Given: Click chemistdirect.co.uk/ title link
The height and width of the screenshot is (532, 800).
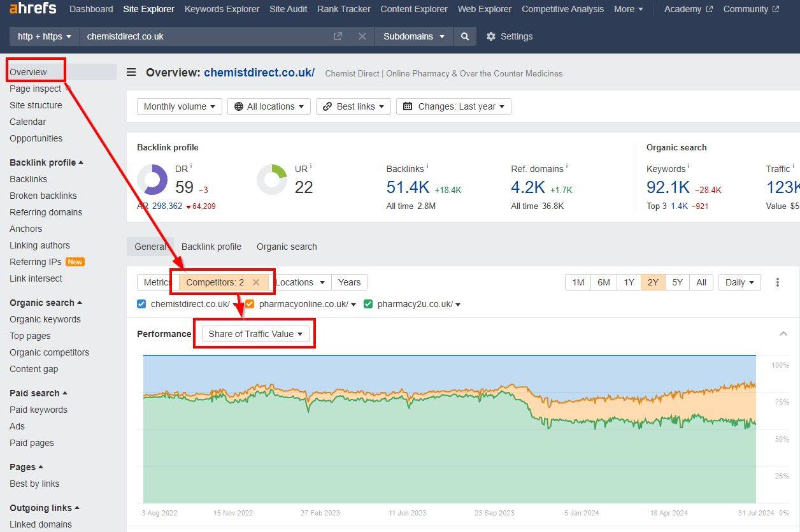Looking at the screenshot, I should [x=259, y=72].
